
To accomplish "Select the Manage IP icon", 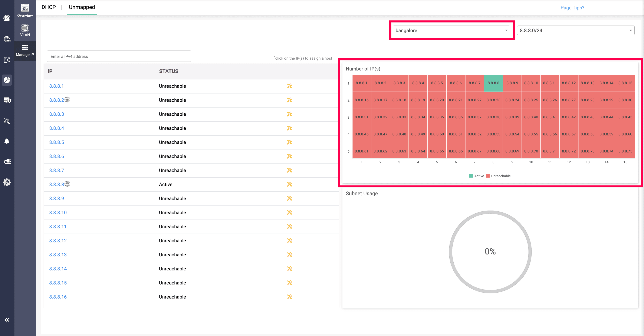I will (25, 50).
